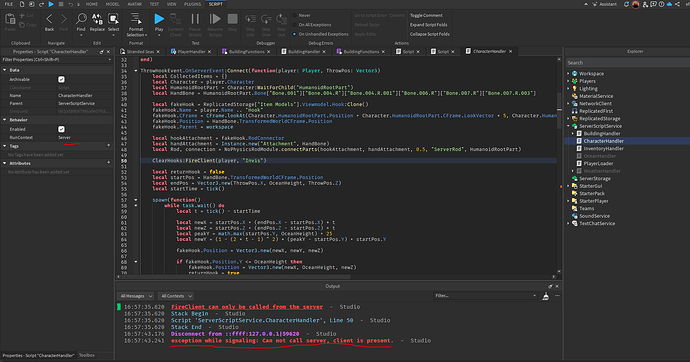Image resolution: width=690 pixels, height=362 pixels.
Task: Click the Play test icon in ribbon
Action: 159,19
